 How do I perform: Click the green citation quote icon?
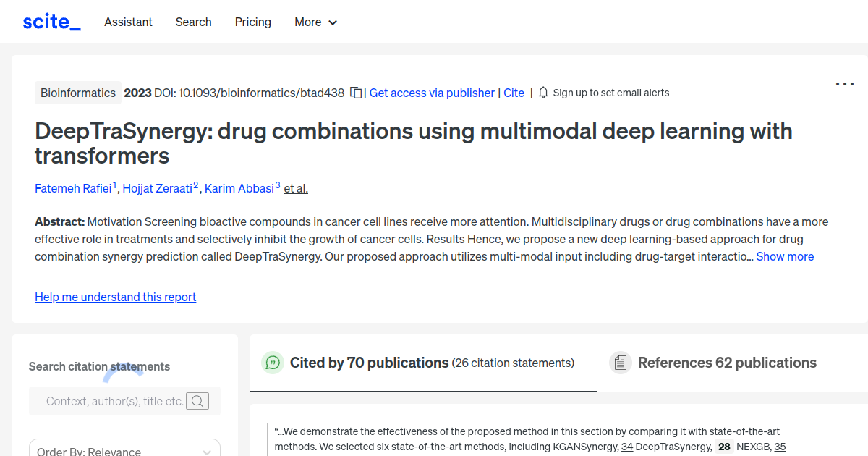coord(272,363)
